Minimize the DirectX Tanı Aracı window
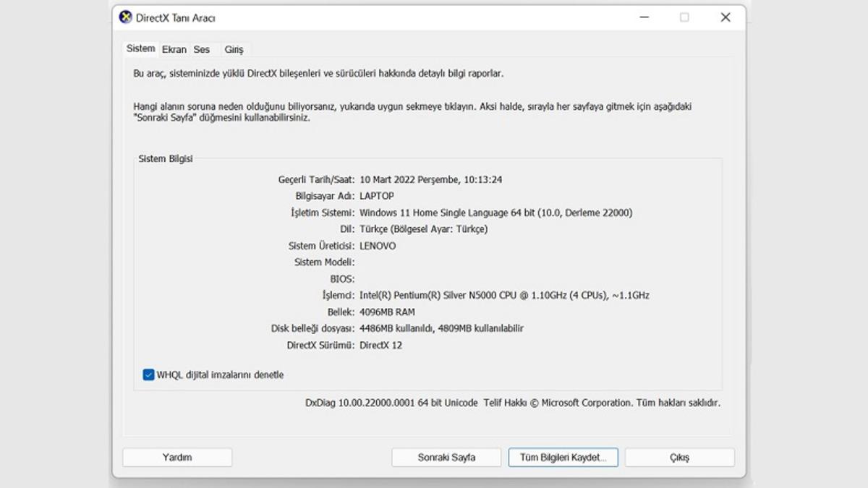Viewport: 868px width, 488px height. [643, 17]
